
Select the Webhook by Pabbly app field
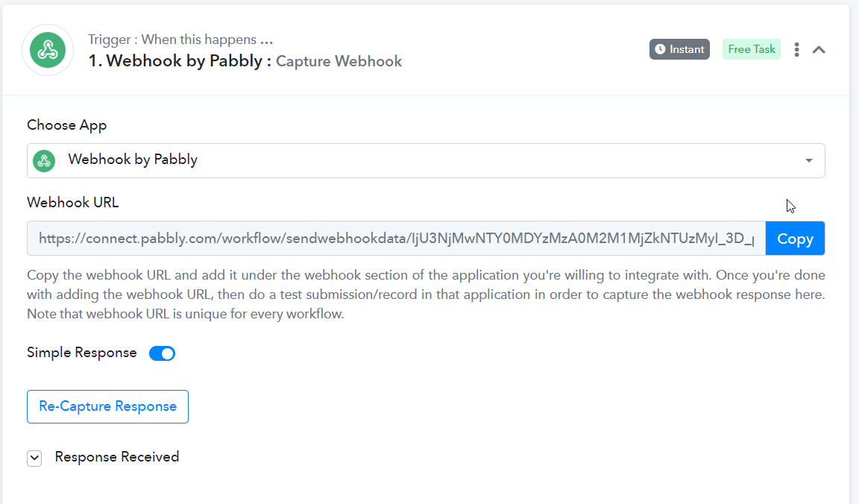(426, 160)
